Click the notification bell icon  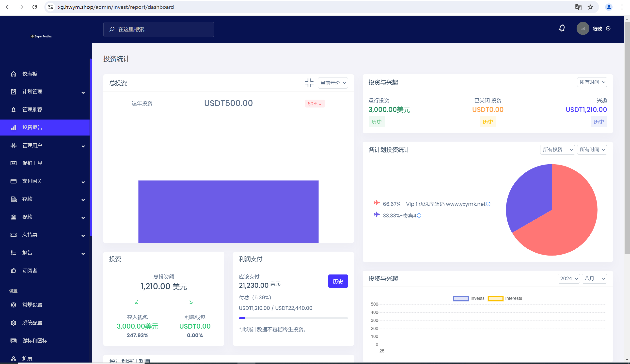pyautogui.click(x=562, y=28)
